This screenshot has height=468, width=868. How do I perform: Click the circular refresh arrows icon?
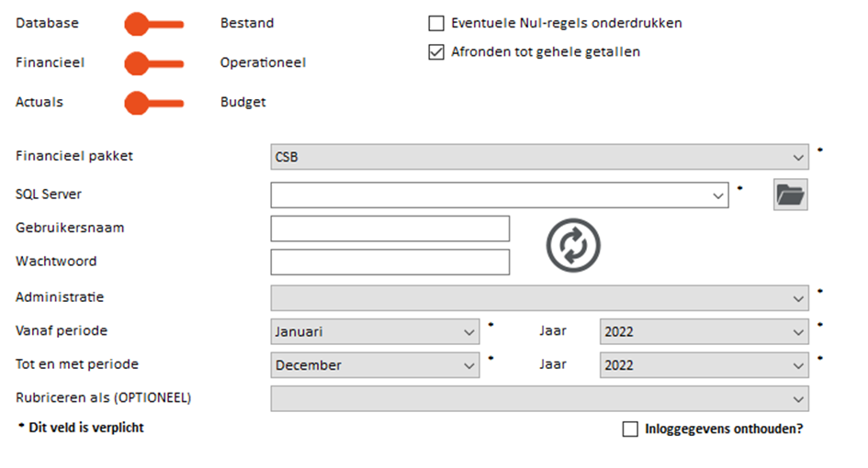click(573, 245)
